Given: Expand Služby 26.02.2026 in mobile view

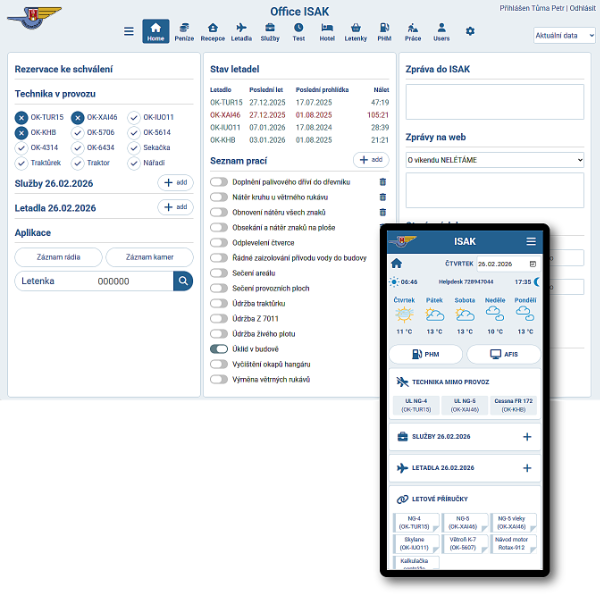Looking at the screenshot, I should point(526,437).
